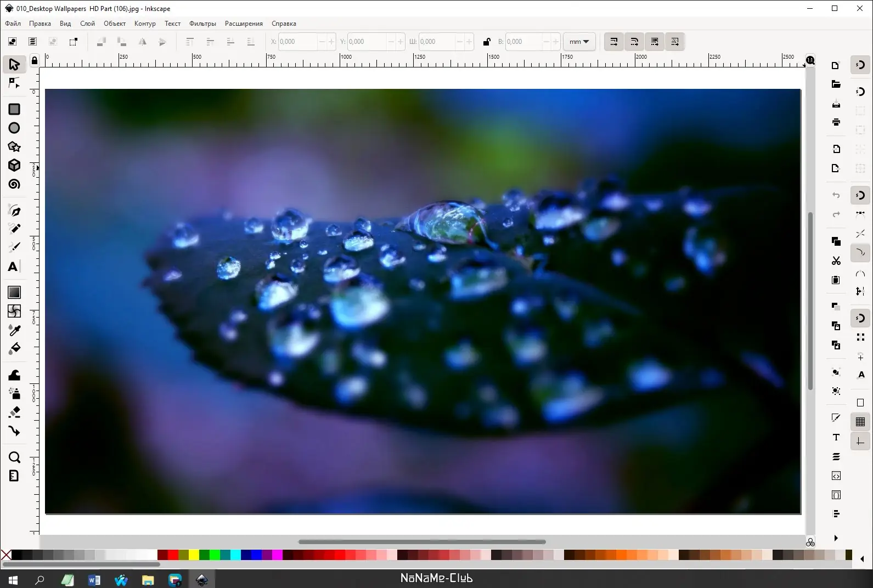The width and height of the screenshot is (873, 588).
Task: Increase the Y coordinate value
Action: tap(400, 42)
